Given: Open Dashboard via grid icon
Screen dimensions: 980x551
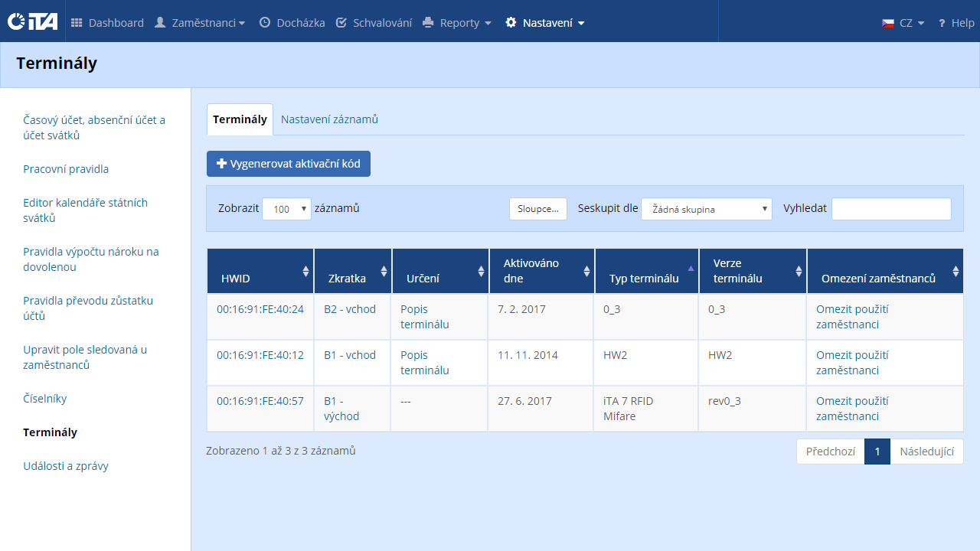Looking at the screenshot, I should [77, 23].
